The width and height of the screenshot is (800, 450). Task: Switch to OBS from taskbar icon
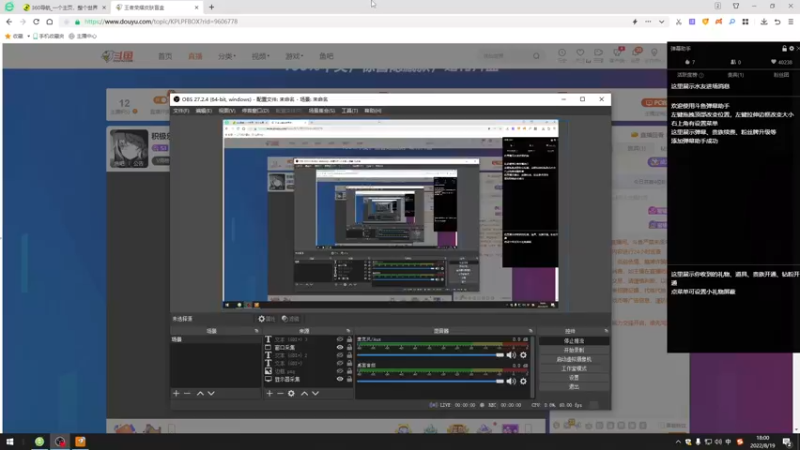point(60,442)
